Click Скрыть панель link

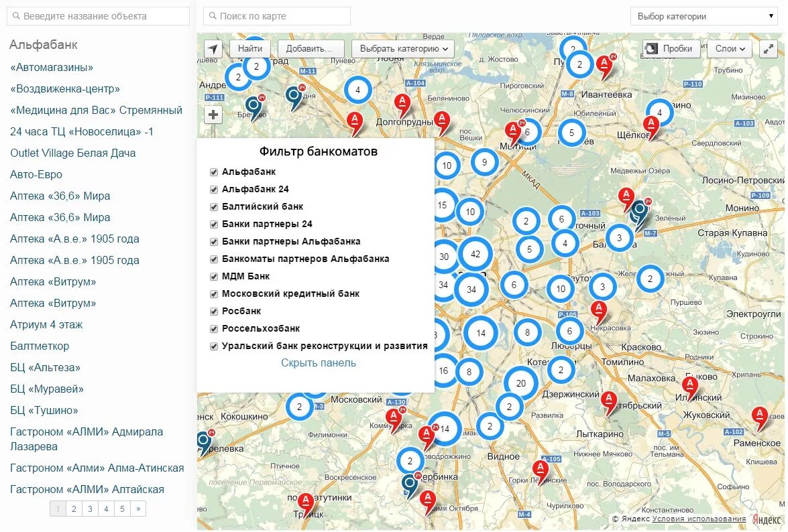318,363
